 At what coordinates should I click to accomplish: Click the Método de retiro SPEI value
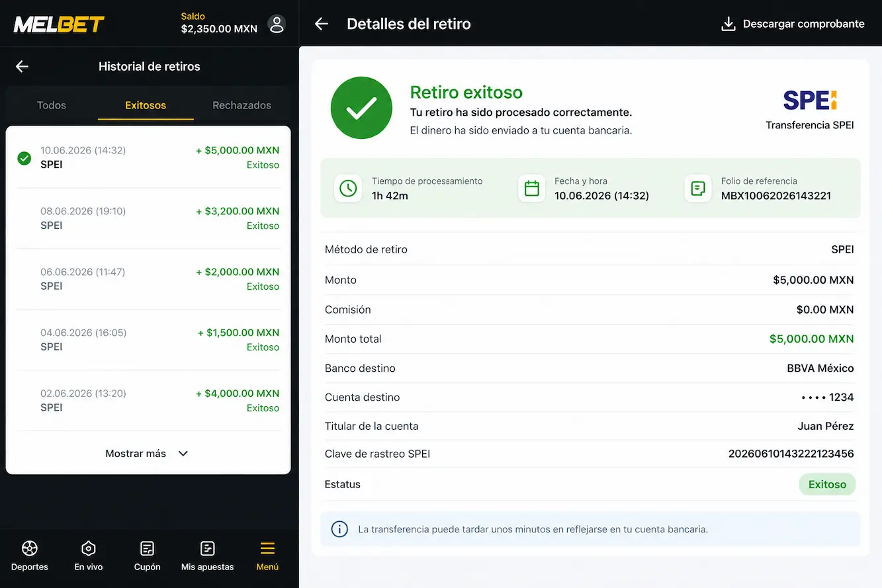click(842, 249)
